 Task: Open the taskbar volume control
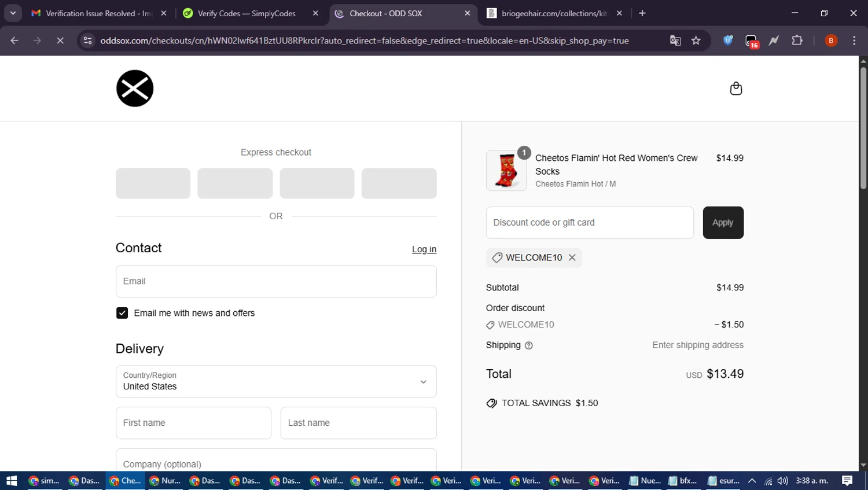(783, 481)
